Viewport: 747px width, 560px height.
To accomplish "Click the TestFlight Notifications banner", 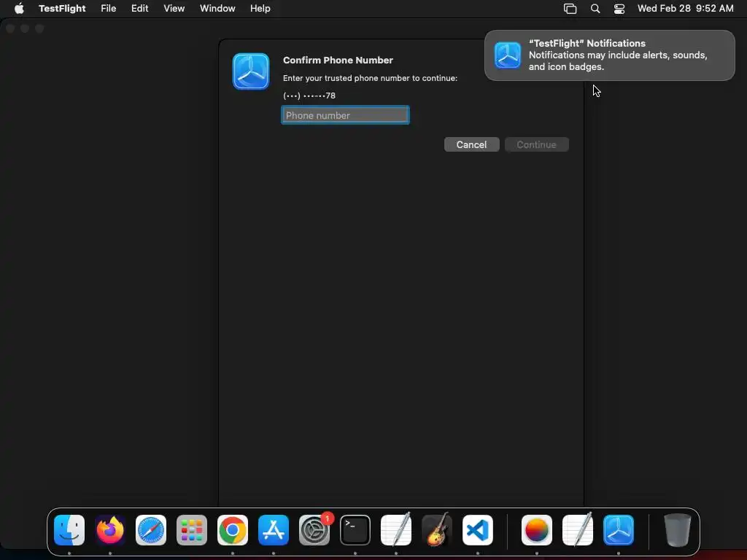I will (609, 55).
